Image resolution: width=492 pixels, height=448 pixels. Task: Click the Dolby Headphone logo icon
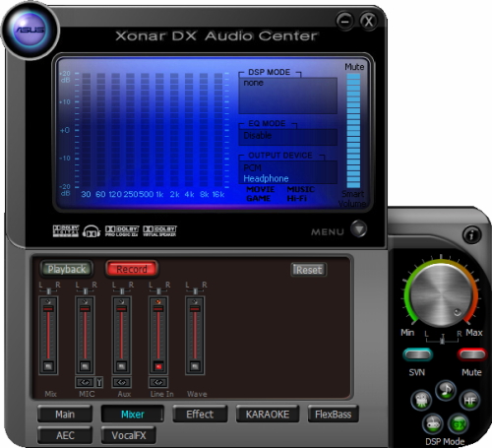pyautogui.click(x=92, y=231)
